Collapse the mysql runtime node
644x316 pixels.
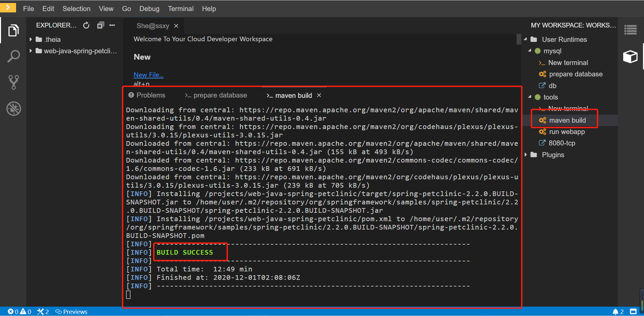tap(530, 51)
